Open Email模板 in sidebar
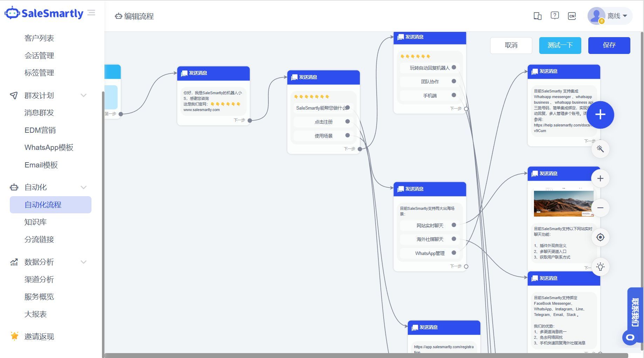Image resolution: width=644 pixels, height=358 pixels. (41, 165)
